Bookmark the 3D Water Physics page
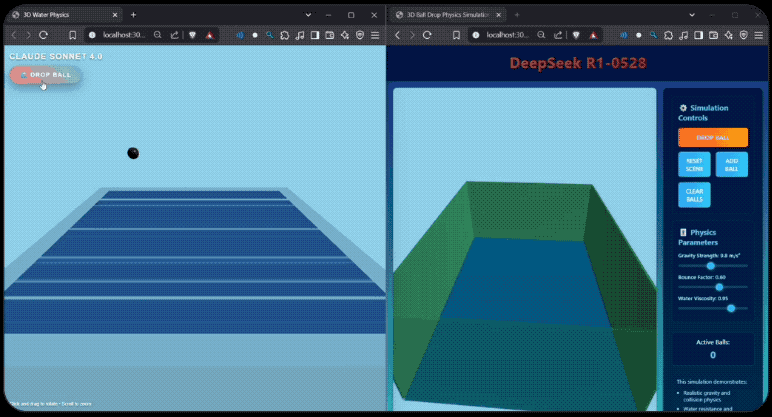Screen dimensions: 772x417 (x=72, y=35)
